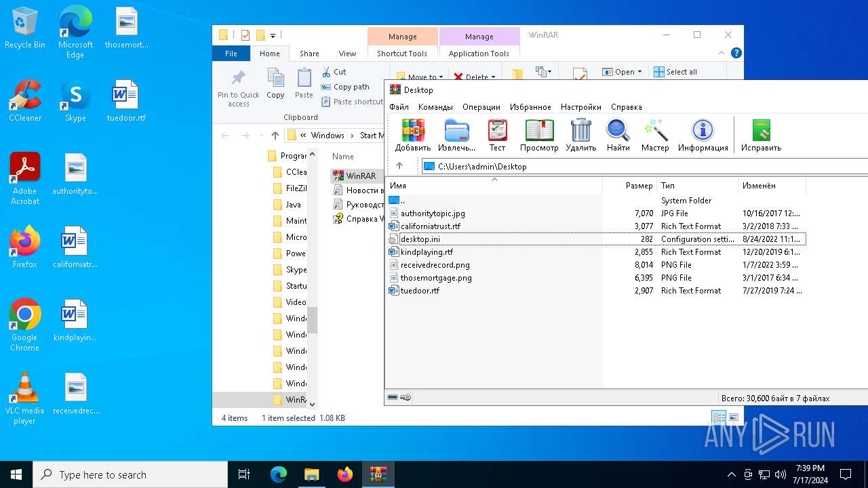This screenshot has width=868, height=488.
Task: Click Pin to Quick access icon
Action: tap(239, 87)
